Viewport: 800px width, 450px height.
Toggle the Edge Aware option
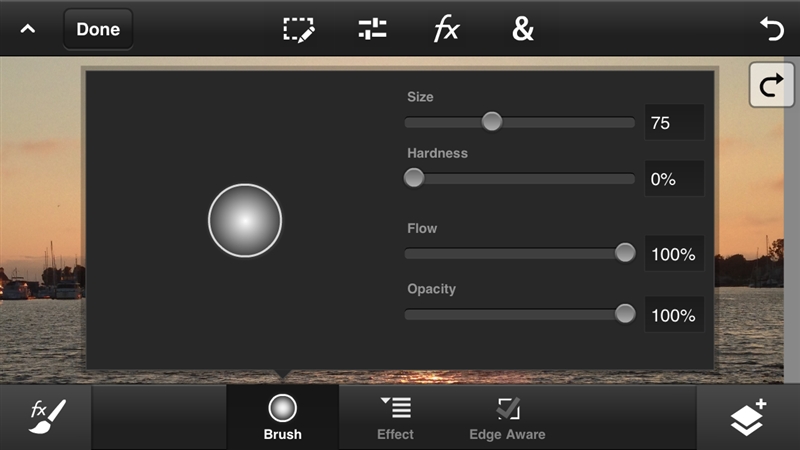507,417
